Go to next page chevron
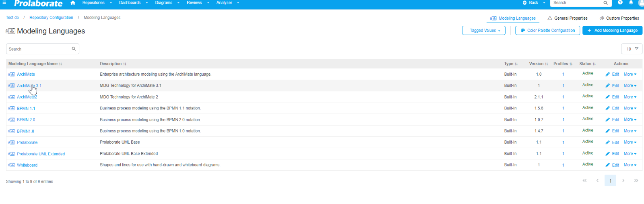 tap(623, 181)
